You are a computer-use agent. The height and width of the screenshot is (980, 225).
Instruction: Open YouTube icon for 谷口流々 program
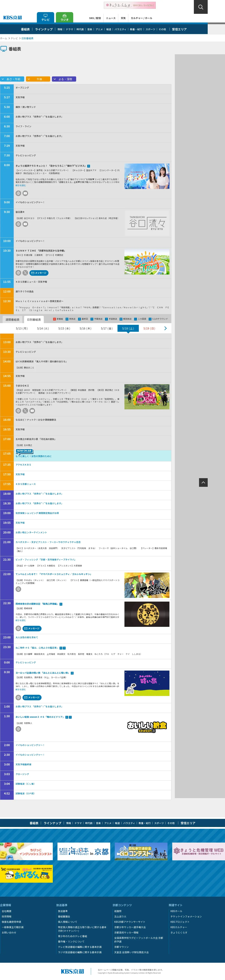(25, 224)
